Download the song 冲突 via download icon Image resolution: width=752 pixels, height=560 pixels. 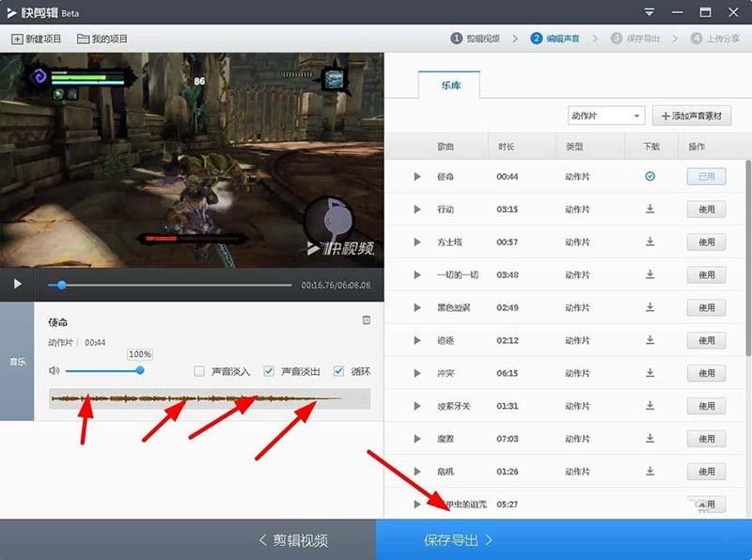coord(649,373)
